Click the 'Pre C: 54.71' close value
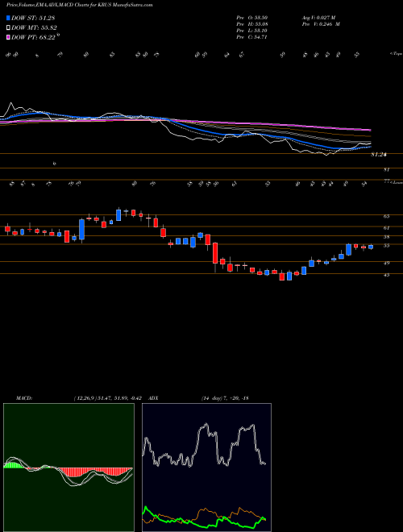 pyautogui.click(x=252, y=37)
